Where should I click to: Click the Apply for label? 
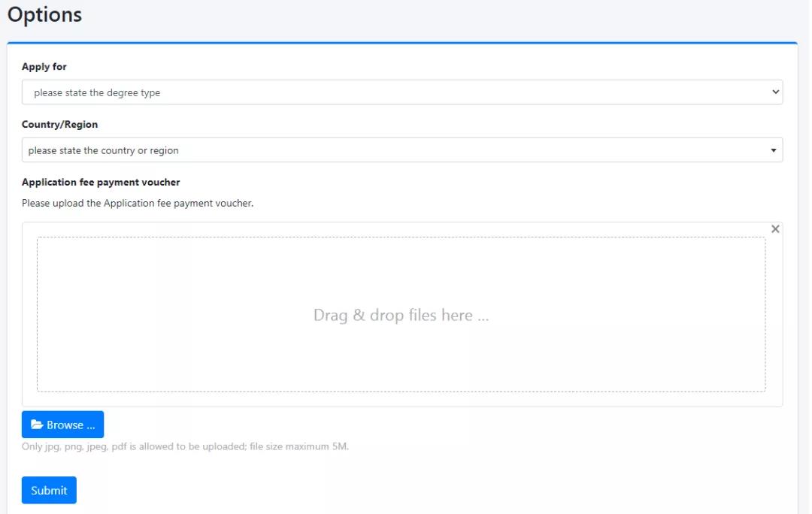click(x=44, y=67)
